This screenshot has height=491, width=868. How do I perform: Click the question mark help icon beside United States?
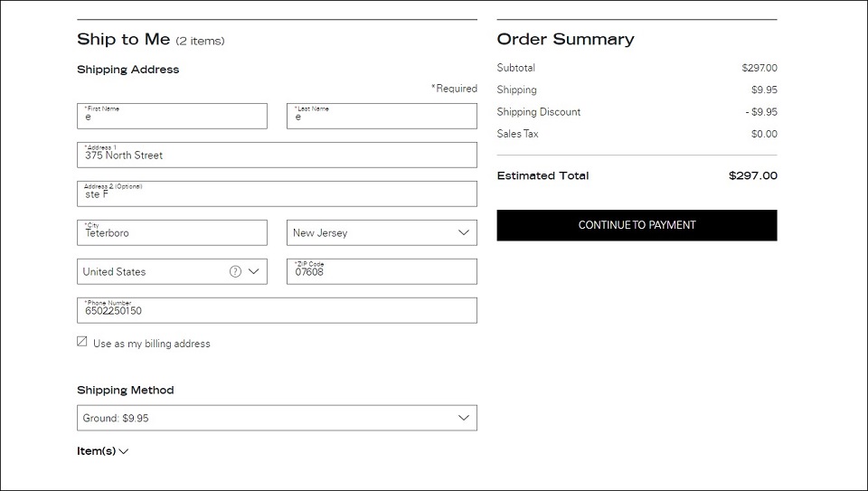(x=235, y=271)
